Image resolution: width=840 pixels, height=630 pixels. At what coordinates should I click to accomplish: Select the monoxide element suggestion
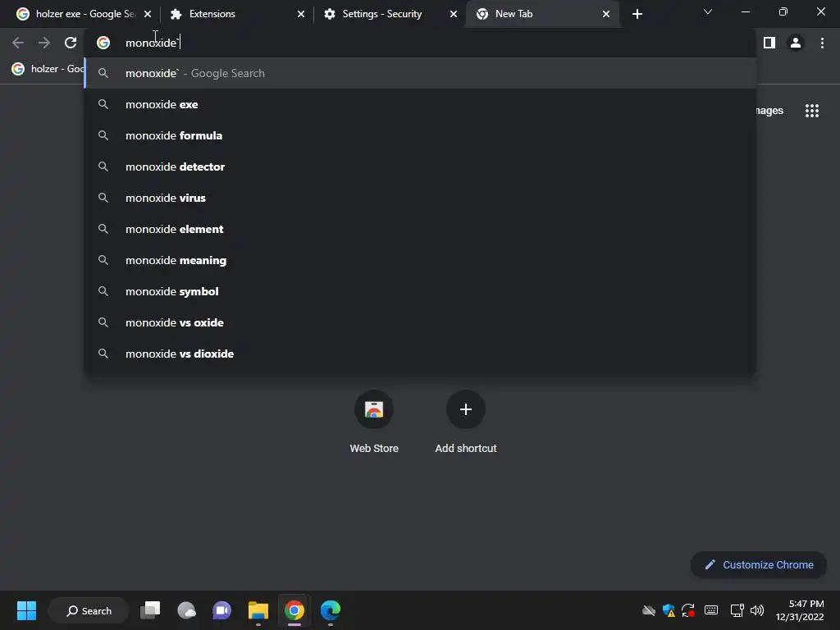coord(420,229)
